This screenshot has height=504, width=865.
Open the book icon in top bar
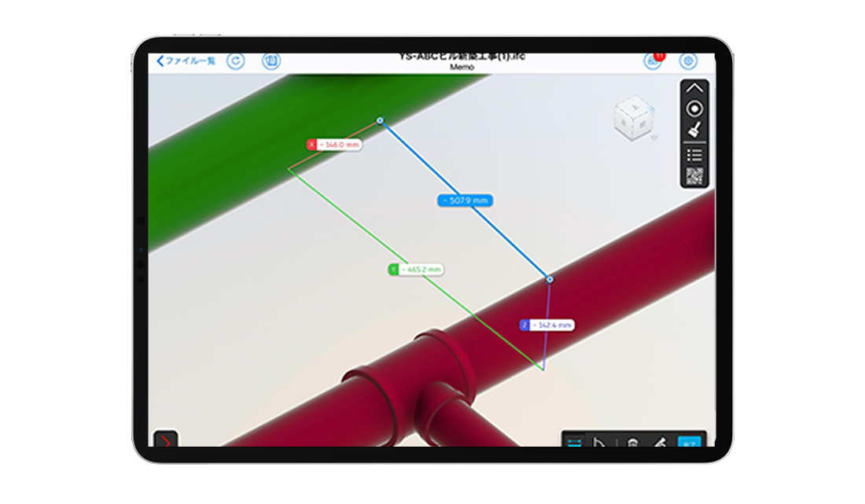coord(271,61)
